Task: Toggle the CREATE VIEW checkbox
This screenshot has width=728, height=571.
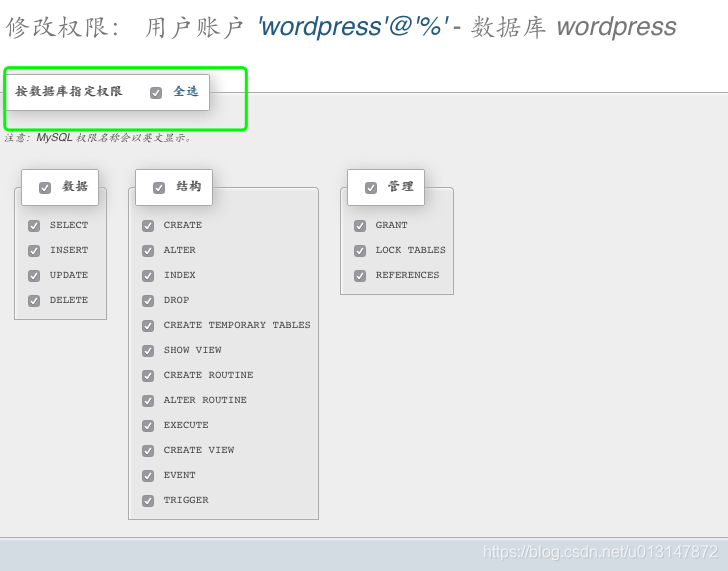Action: tap(148, 451)
